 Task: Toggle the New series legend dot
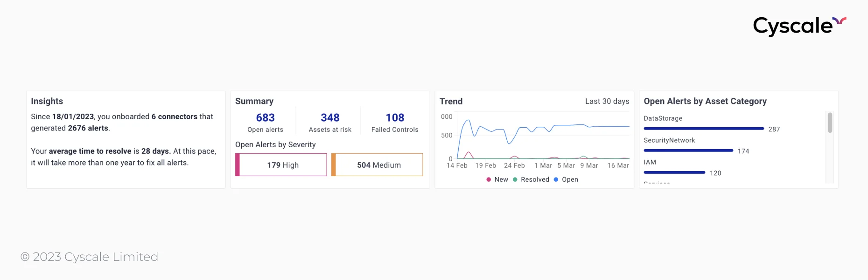[x=489, y=179]
